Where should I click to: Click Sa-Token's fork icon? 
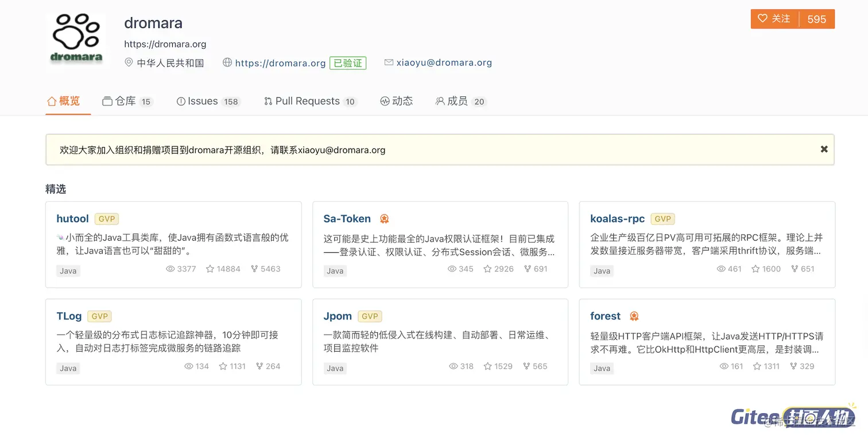tap(527, 268)
